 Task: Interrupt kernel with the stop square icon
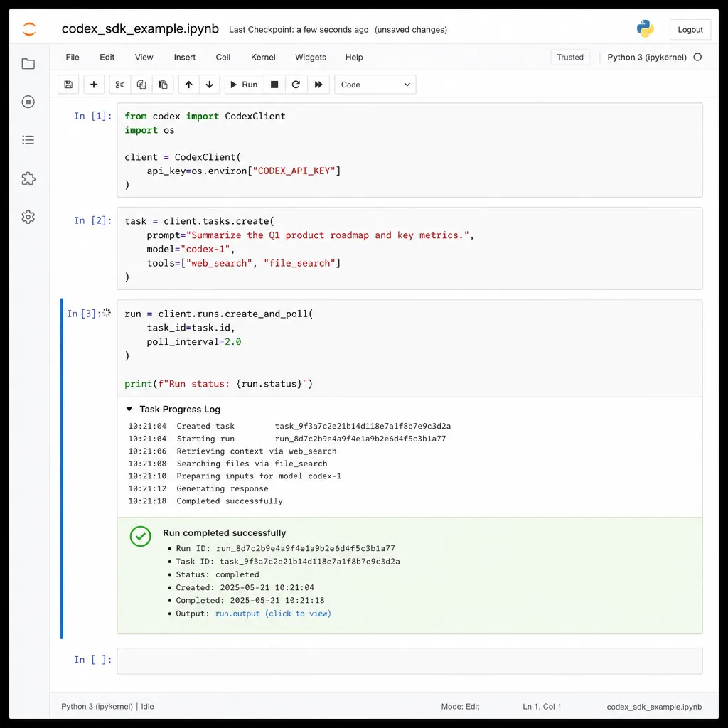click(274, 85)
